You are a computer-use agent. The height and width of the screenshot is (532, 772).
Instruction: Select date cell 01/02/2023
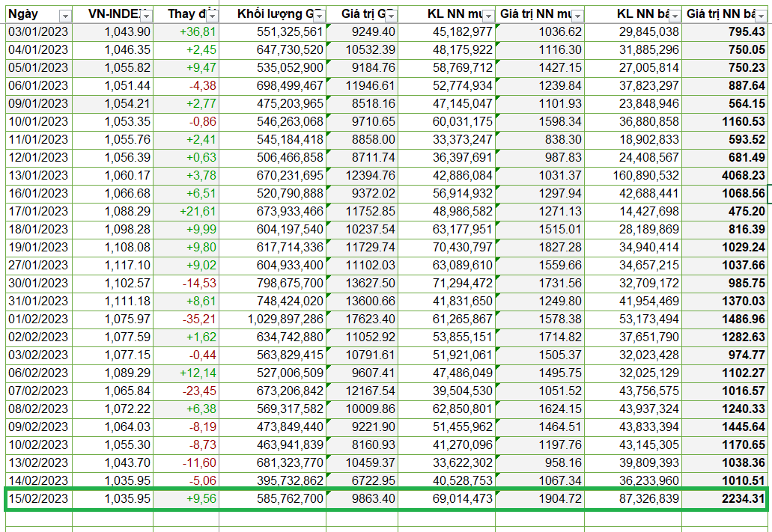[39, 319]
